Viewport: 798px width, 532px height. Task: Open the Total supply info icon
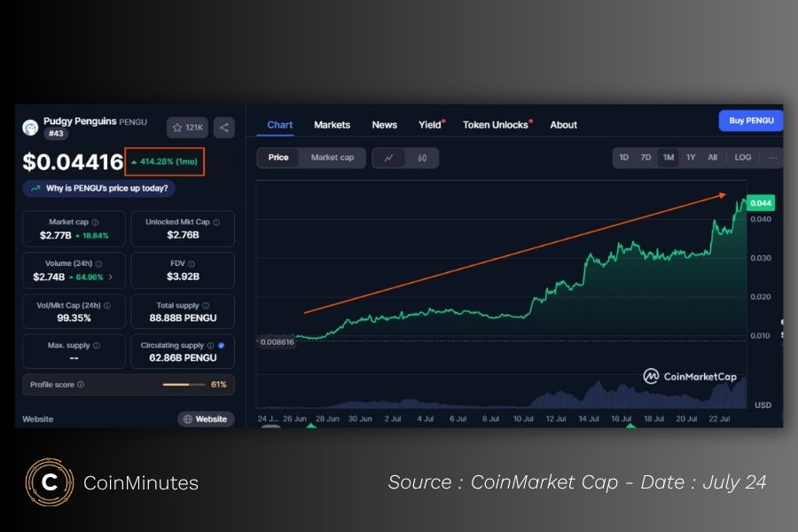pos(206,305)
